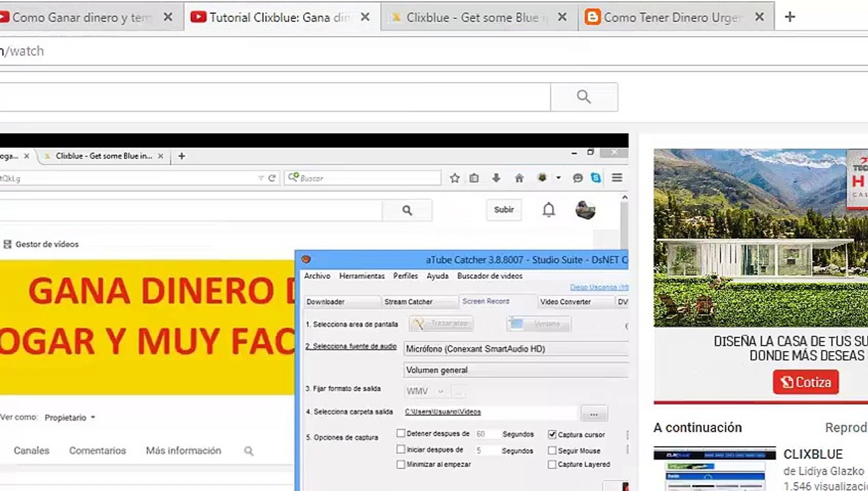Open the Micrófono audio source dropdown

point(516,349)
